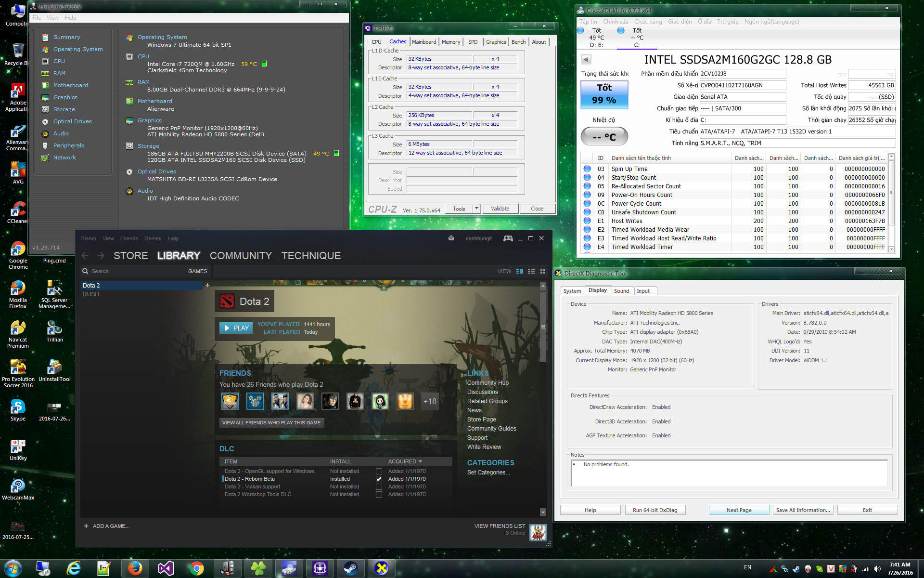Open the GAMES filter dropdown in Steam

(x=197, y=271)
